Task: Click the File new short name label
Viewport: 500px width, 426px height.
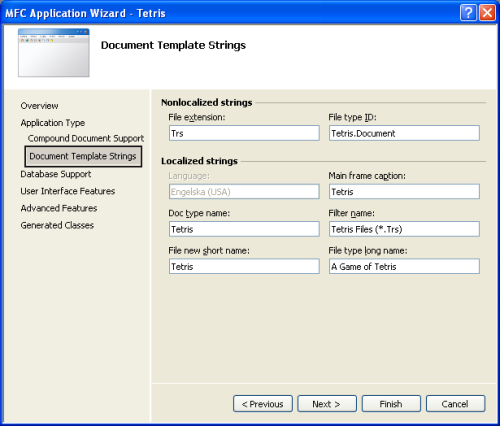Action: coord(209,251)
